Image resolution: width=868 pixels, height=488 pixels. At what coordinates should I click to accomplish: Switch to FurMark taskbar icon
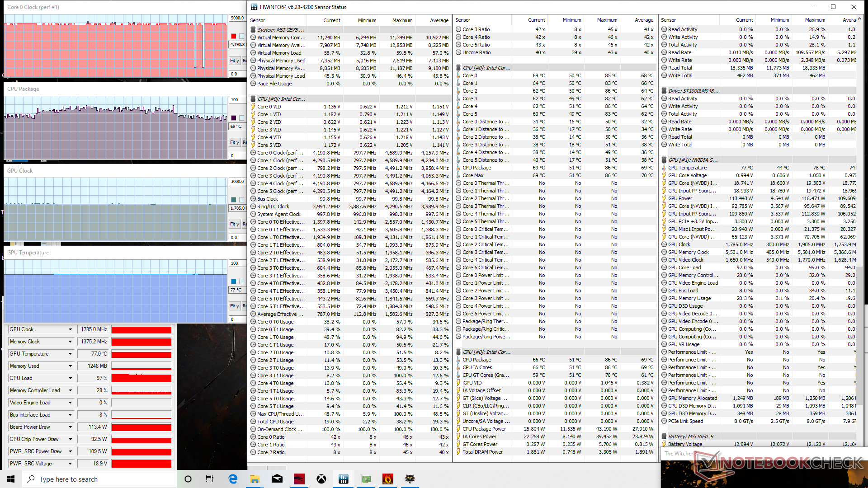[x=388, y=479]
